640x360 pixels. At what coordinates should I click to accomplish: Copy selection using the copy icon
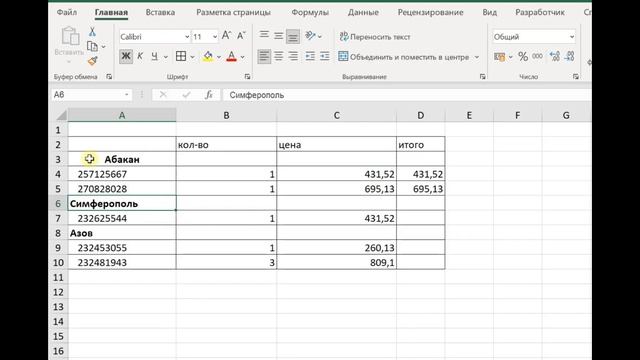click(x=92, y=47)
